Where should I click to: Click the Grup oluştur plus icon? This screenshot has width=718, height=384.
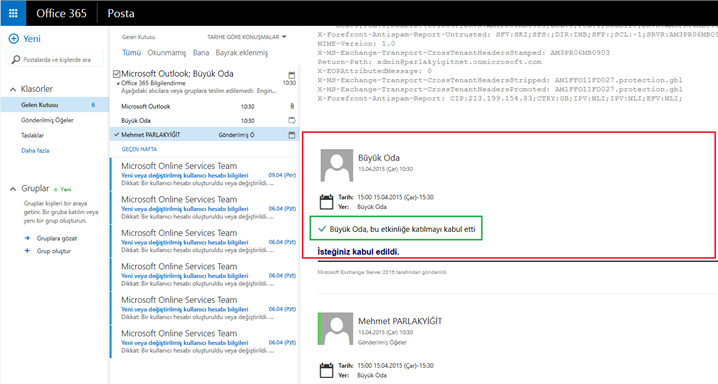tap(27, 251)
